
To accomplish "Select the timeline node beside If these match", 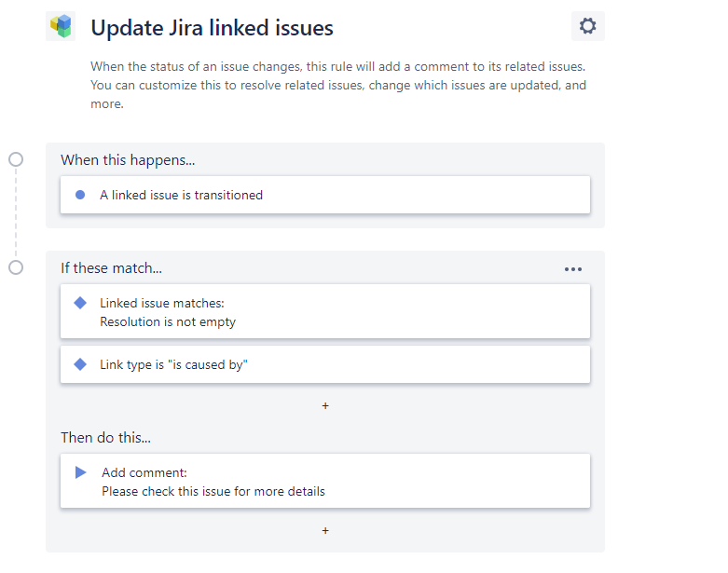I will tap(16, 267).
